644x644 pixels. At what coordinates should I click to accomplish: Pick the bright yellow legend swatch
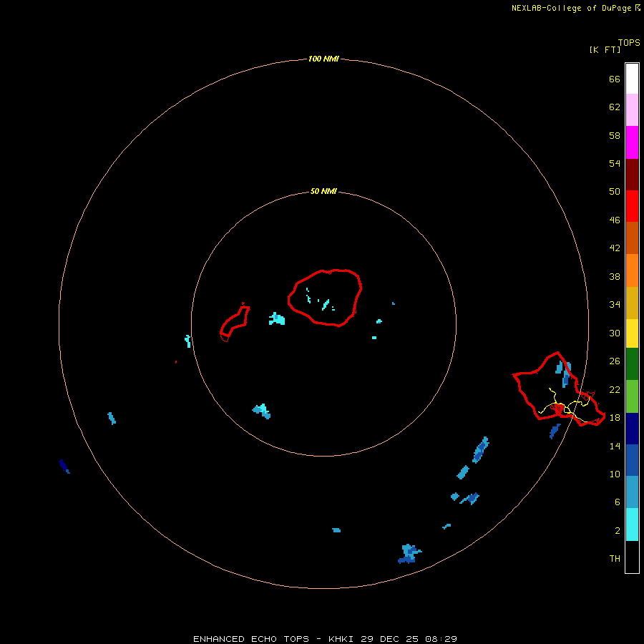632,333
